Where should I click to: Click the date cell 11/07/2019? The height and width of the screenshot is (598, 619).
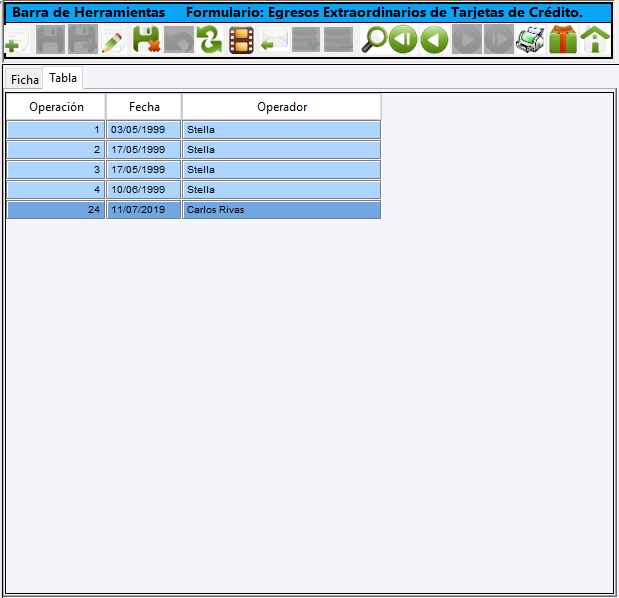[144, 210]
